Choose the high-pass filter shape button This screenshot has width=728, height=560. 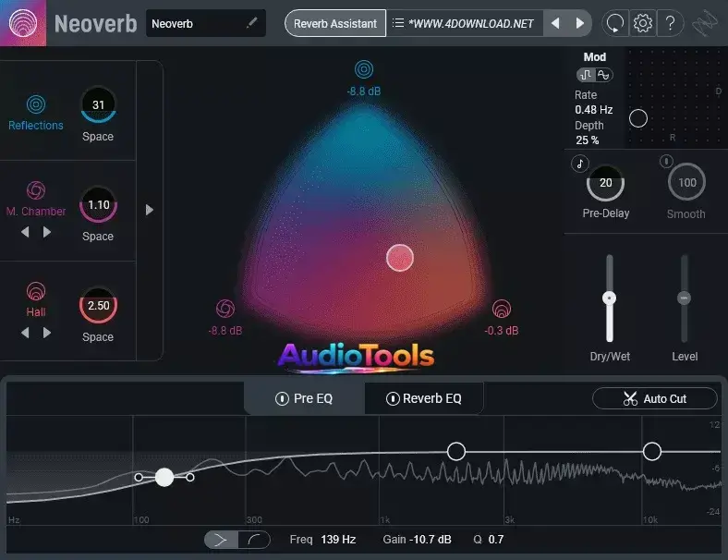pyautogui.click(x=254, y=540)
